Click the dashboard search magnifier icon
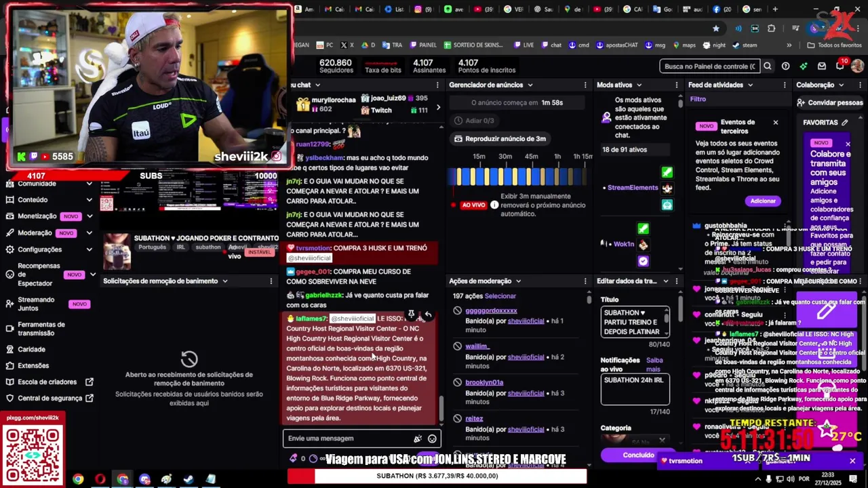Image resolution: width=868 pixels, height=488 pixels. pyautogui.click(x=768, y=66)
